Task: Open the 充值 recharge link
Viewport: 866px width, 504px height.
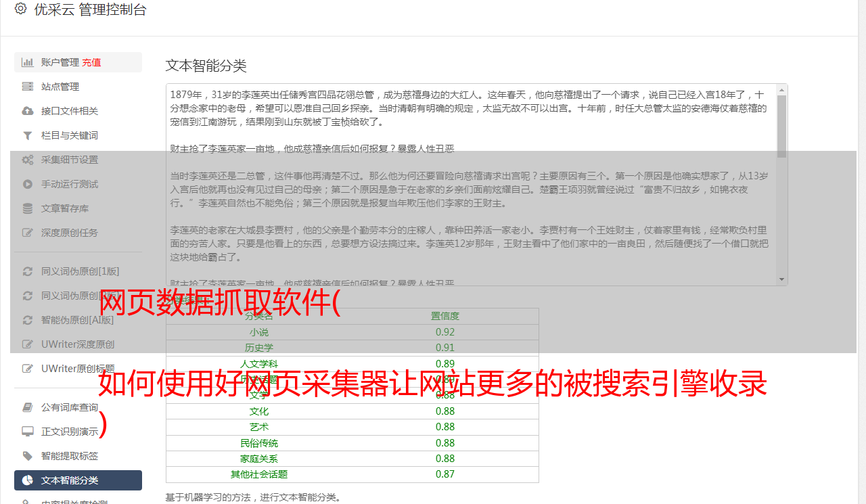Action: [x=91, y=62]
